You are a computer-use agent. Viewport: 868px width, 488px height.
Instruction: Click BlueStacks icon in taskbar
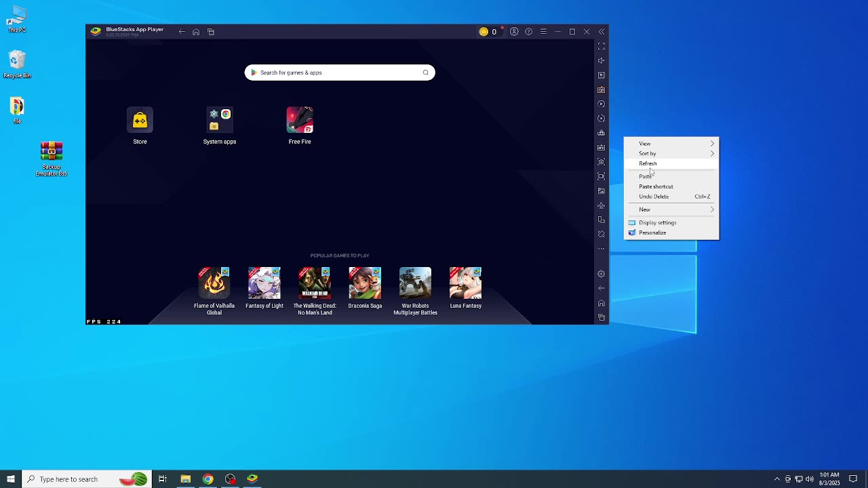[252, 479]
